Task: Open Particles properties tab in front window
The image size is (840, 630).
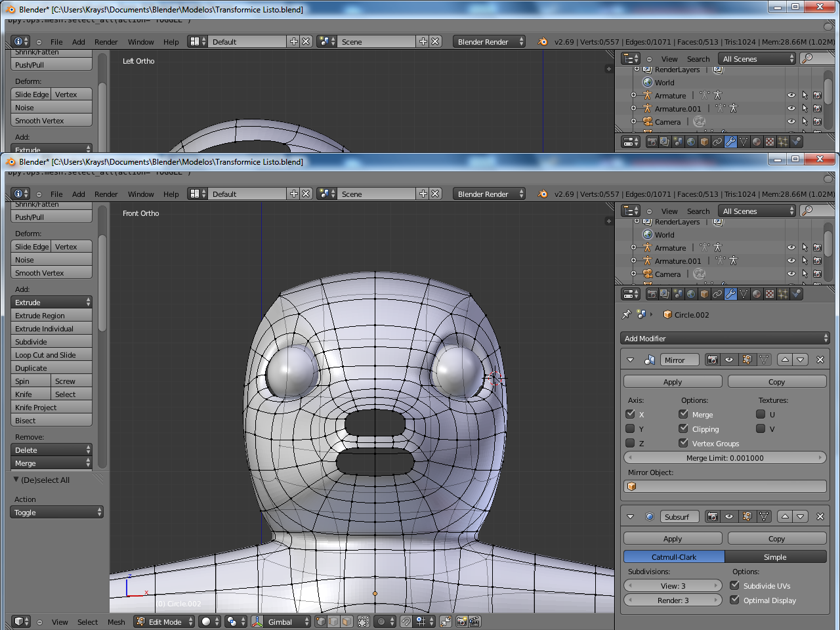Action: point(783,294)
